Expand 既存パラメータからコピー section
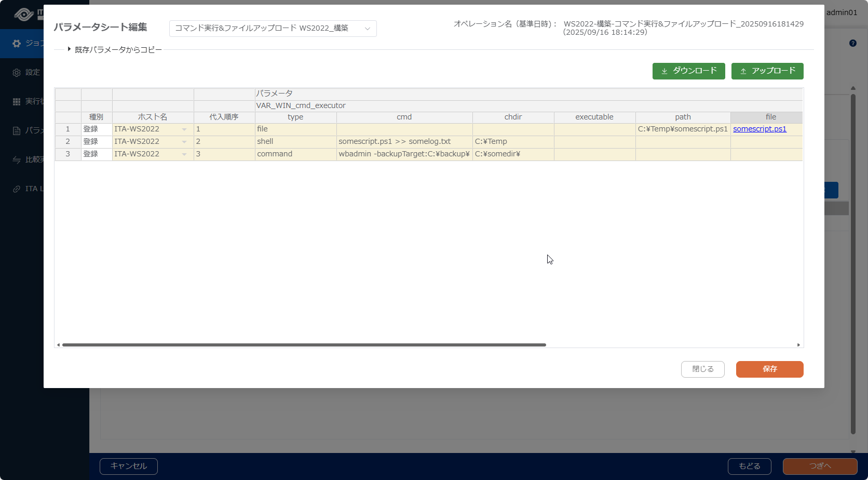Viewport: 868px width, 480px height. coord(115,49)
